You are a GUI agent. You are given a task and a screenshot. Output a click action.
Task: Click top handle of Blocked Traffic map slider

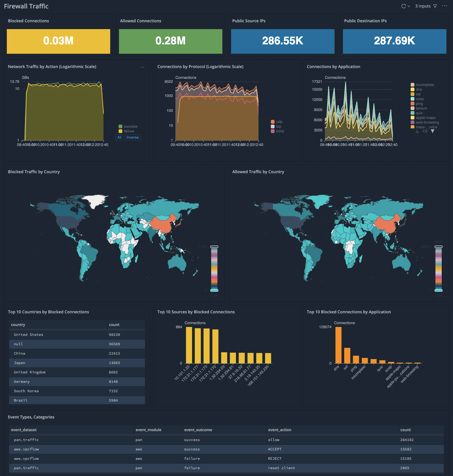[x=214, y=247]
